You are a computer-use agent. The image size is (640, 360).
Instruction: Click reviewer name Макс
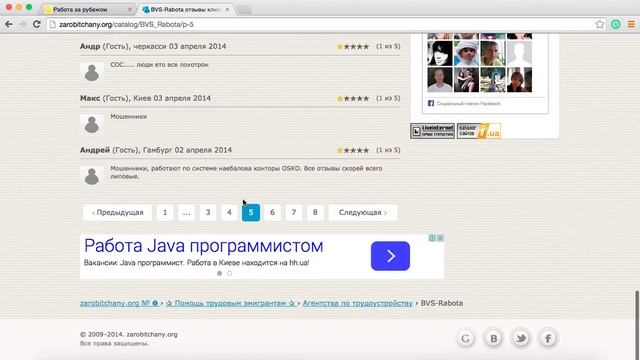90,98
